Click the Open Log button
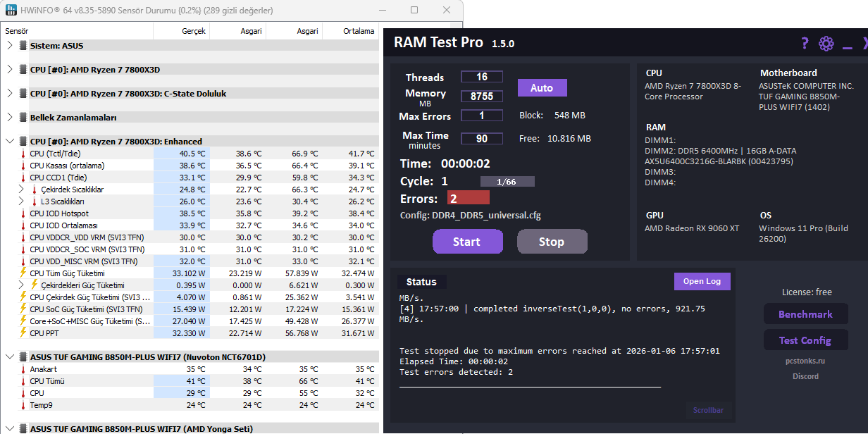Image resolution: width=868 pixels, height=434 pixels. tap(702, 281)
